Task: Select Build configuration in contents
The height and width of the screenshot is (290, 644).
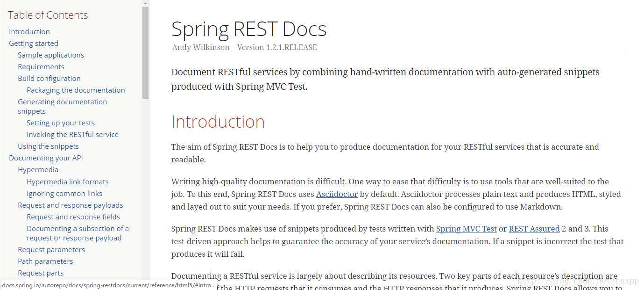Action: click(x=49, y=79)
